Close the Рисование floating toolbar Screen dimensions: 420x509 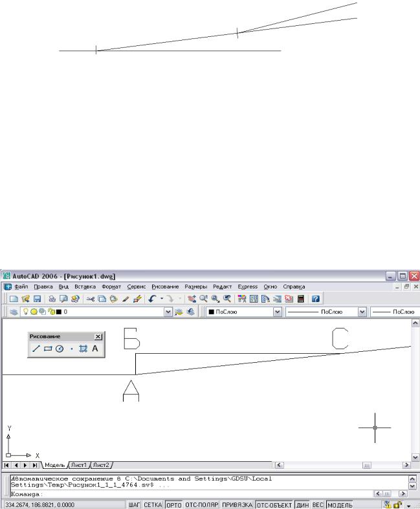coord(98,336)
